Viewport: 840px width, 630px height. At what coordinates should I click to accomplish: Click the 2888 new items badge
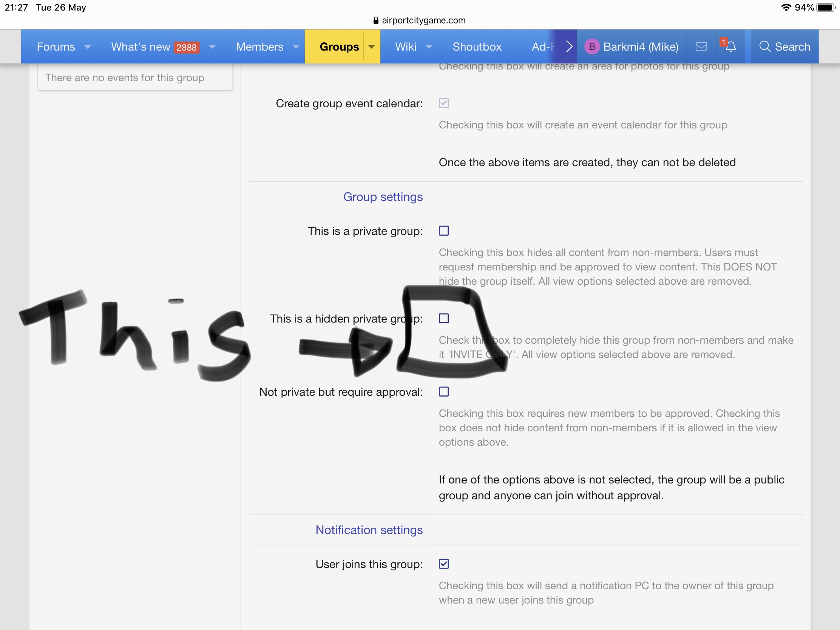(187, 48)
